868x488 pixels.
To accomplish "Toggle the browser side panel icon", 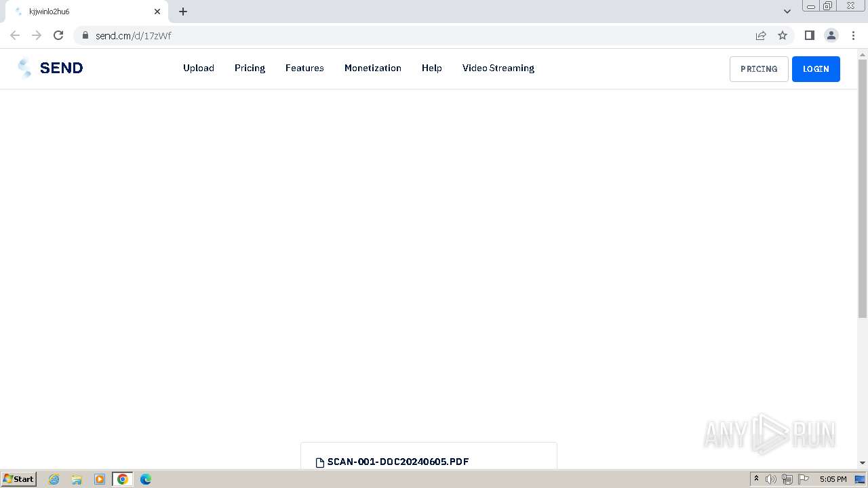I will pos(809,35).
